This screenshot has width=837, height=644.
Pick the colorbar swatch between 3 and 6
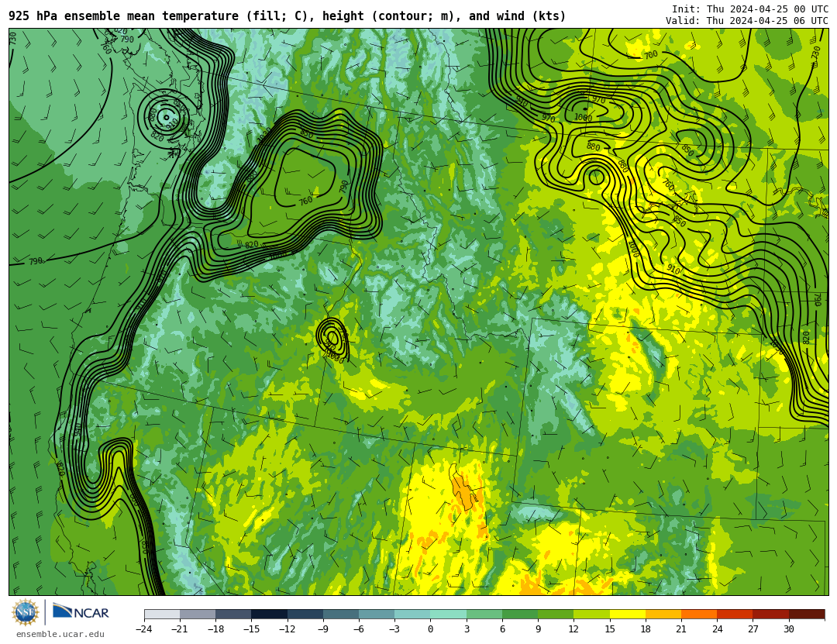pos(484,614)
